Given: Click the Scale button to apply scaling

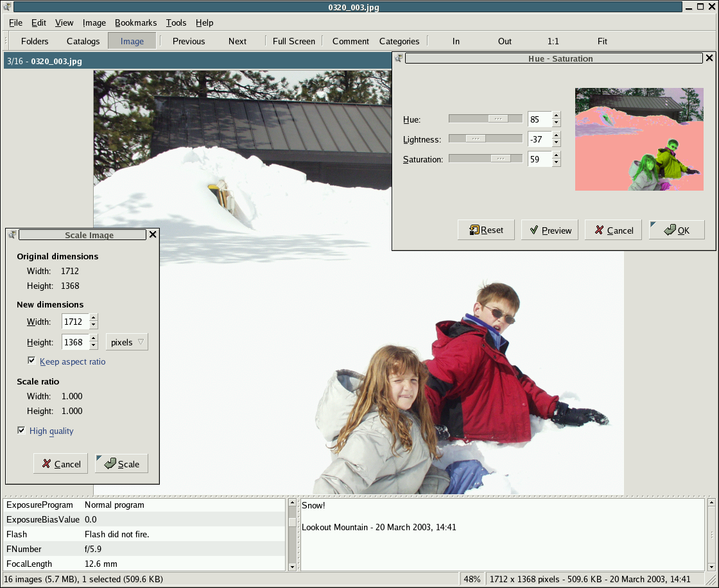Looking at the screenshot, I should tap(121, 463).
